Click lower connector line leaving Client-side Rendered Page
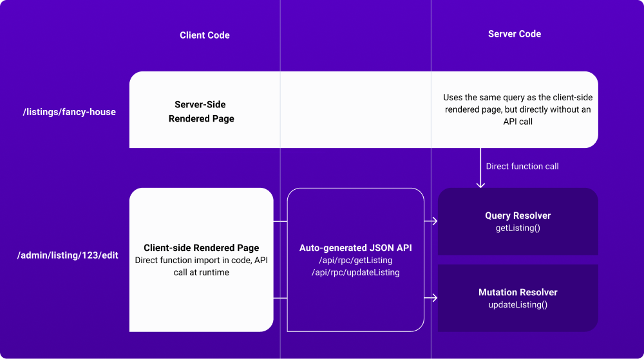644x359 pixels. [280, 298]
